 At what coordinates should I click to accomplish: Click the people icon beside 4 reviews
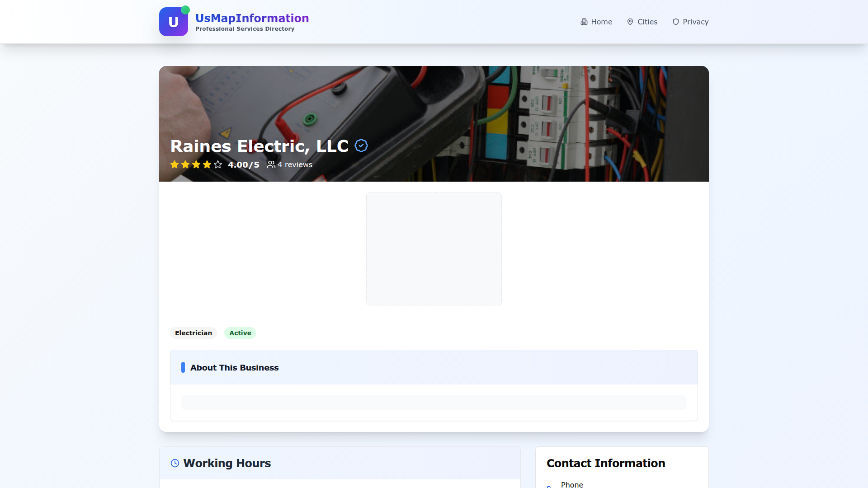pyautogui.click(x=271, y=164)
